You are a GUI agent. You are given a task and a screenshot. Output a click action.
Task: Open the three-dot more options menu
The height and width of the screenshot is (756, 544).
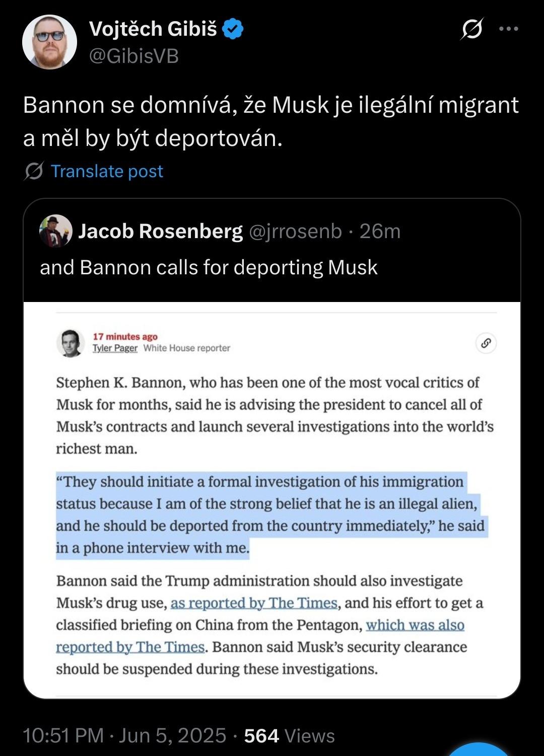click(x=508, y=29)
